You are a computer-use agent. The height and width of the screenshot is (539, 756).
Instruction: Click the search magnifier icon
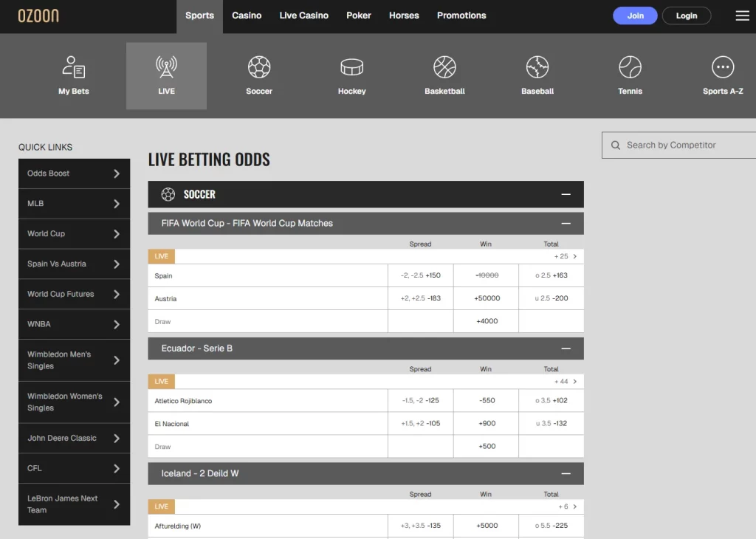pyautogui.click(x=616, y=145)
